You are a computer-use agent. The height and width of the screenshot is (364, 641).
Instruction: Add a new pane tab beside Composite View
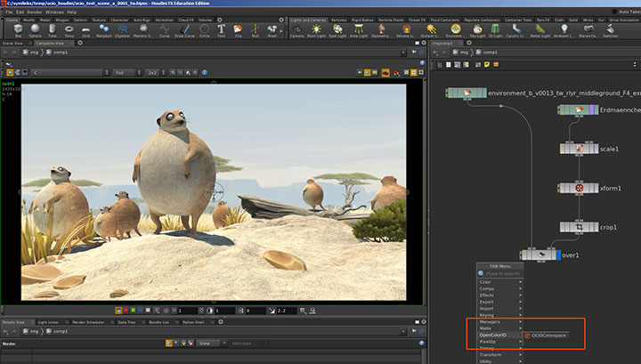pos(80,43)
